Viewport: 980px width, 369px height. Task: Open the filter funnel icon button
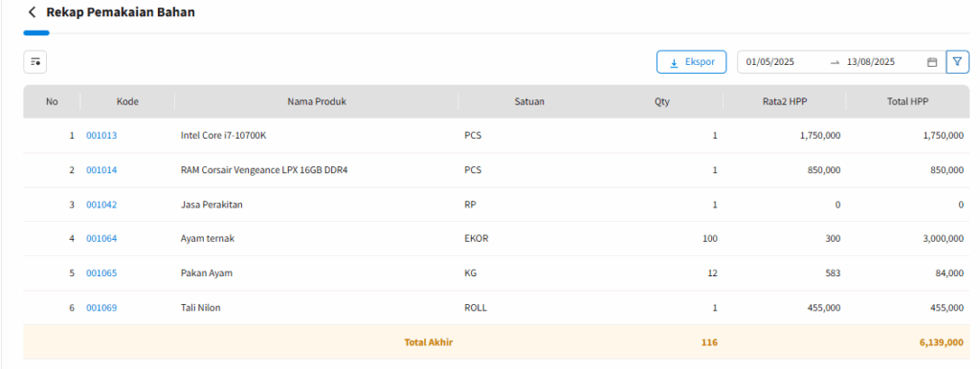[x=957, y=62]
